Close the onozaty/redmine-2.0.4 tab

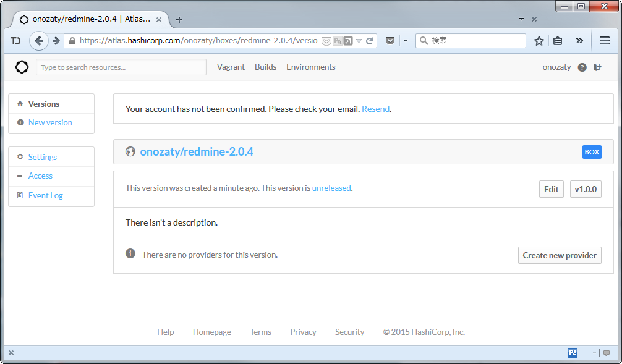tap(159, 19)
